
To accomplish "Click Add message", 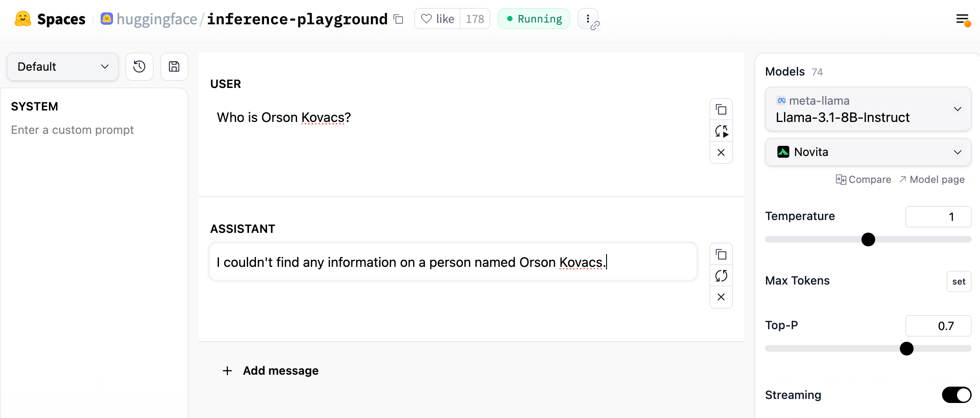I will [271, 371].
